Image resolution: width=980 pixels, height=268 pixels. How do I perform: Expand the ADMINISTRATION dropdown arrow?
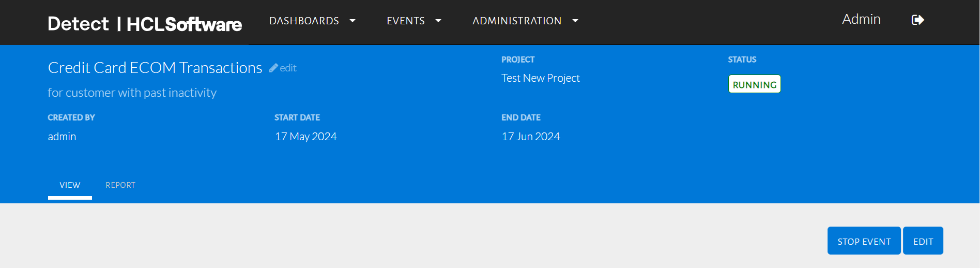575,21
